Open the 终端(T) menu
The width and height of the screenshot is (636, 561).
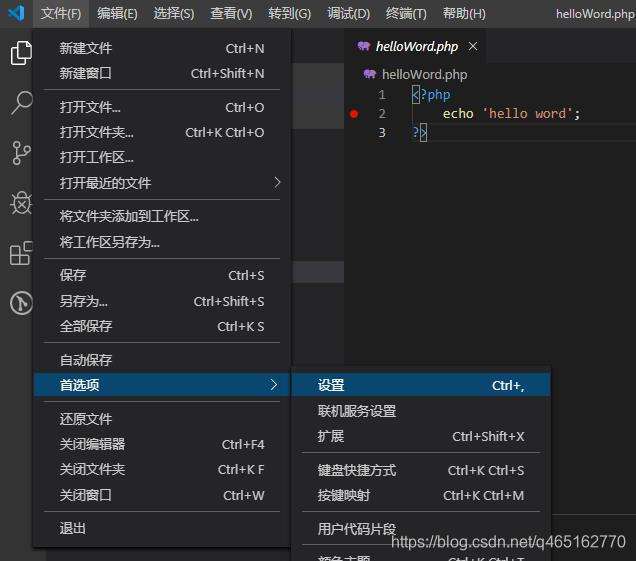point(406,14)
